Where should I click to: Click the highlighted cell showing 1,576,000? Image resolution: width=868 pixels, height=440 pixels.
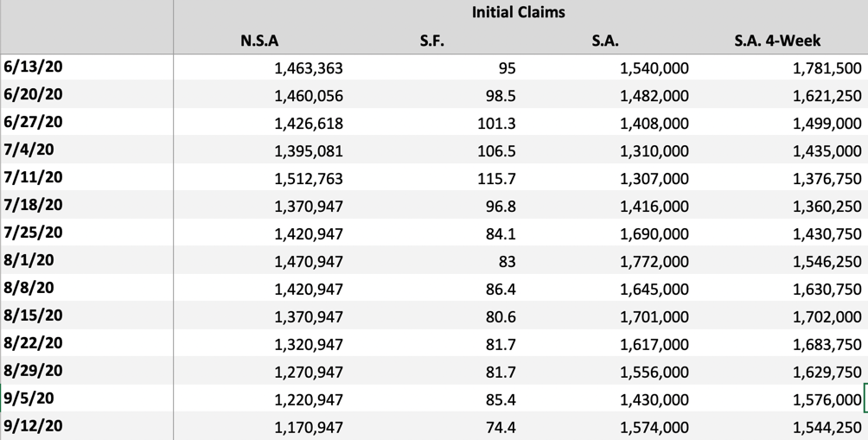827,400
